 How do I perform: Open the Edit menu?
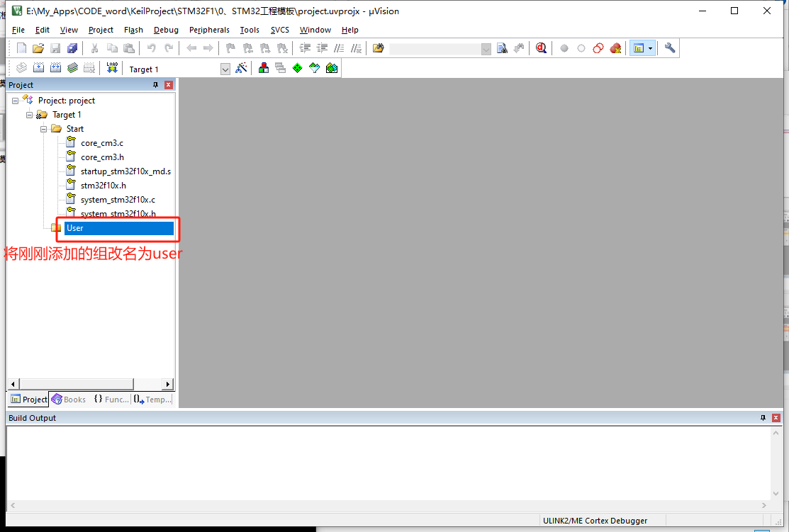43,30
